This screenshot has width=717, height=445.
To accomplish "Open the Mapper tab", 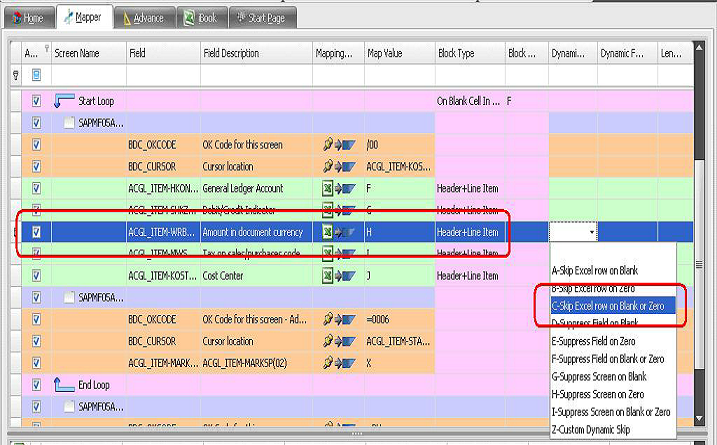I will coord(84,17).
